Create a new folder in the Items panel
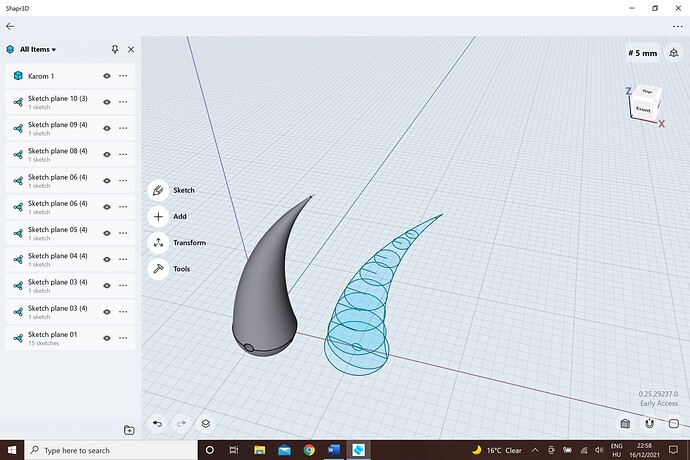The height and width of the screenshot is (460, 690). pos(129,430)
